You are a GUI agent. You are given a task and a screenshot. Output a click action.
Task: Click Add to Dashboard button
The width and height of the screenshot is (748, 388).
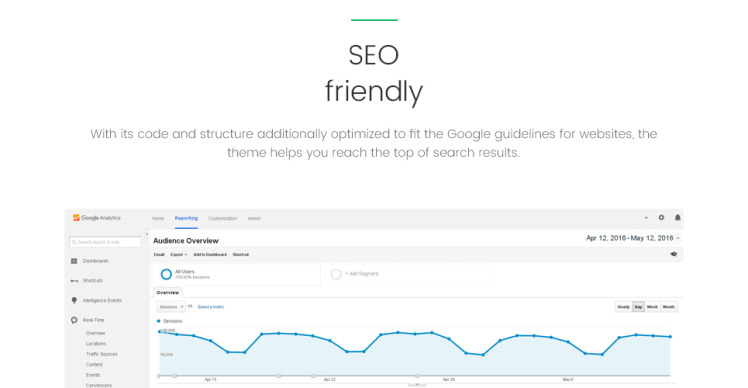(x=210, y=254)
